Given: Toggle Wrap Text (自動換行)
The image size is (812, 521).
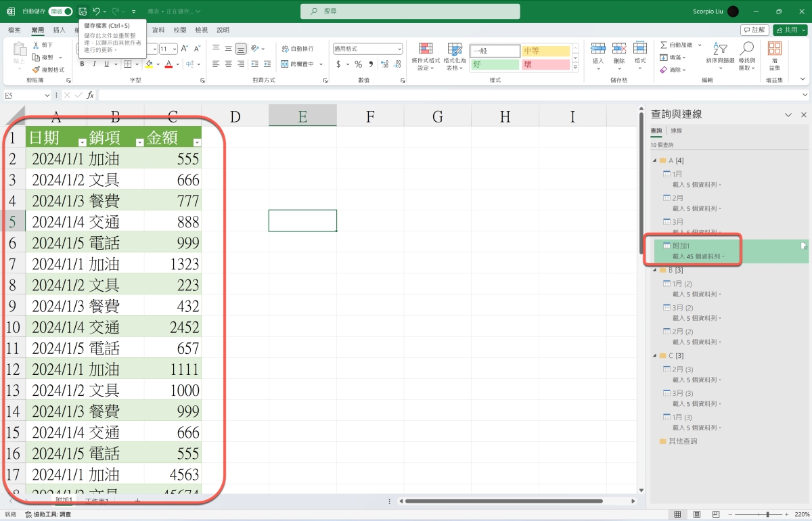Looking at the screenshot, I should pos(297,49).
